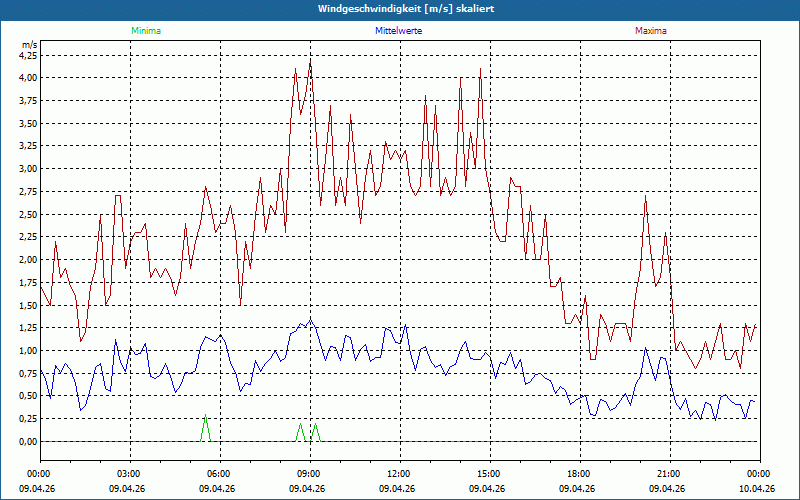Pick the 2,00 y-axis tick label
Screen dimensions: 800x500
click(x=27, y=260)
